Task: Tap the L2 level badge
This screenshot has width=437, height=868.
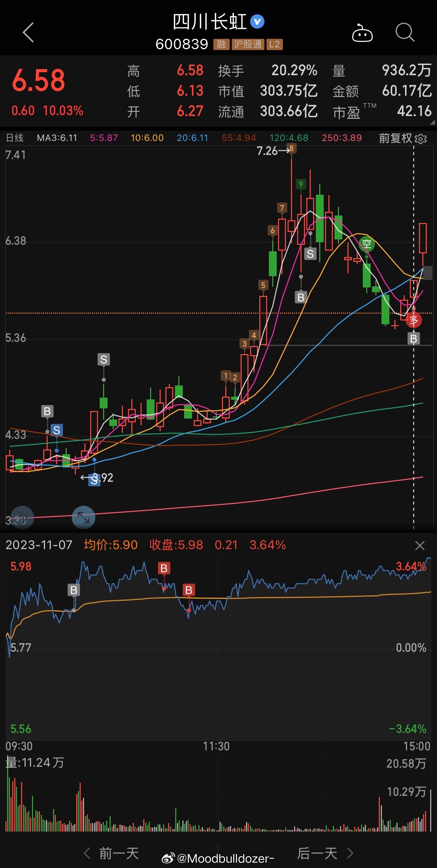Action: tap(274, 44)
